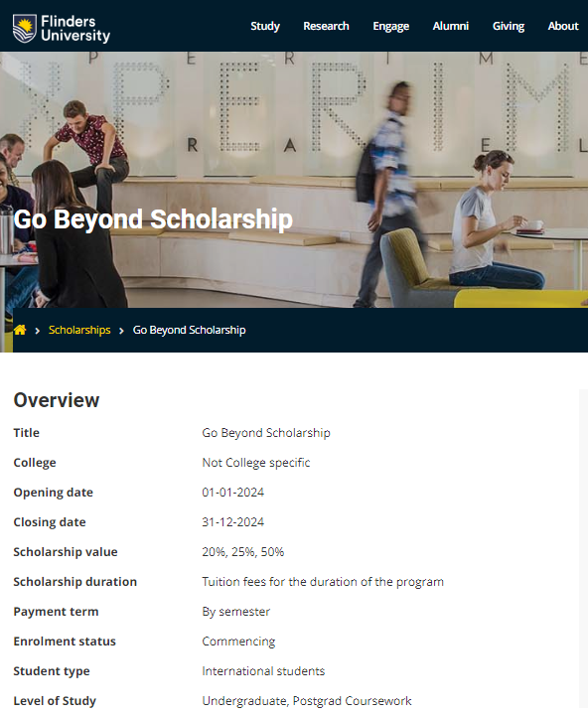Open the Alumni navigation item
This screenshot has height=714, width=588.
451,26
